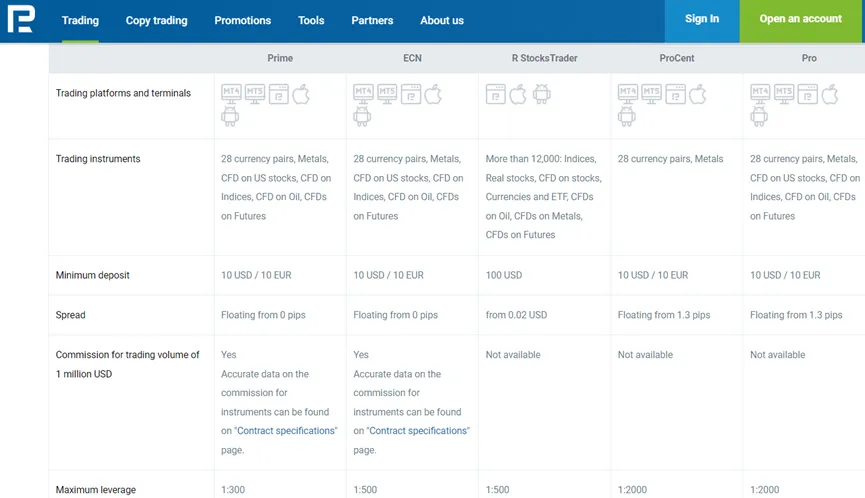The height and width of the screenshot is (498, 865).
Task: Click More than 12,000 instruments cell
Action: point(543,196)
